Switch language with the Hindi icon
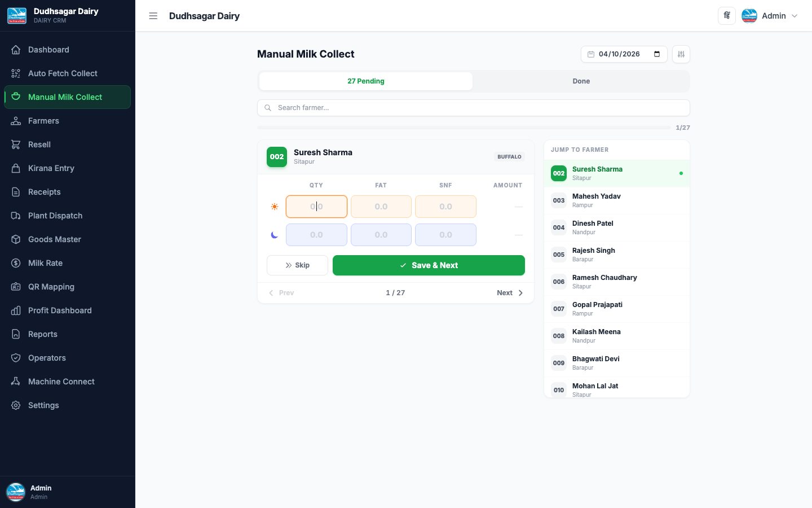 (x=727, y=16)
